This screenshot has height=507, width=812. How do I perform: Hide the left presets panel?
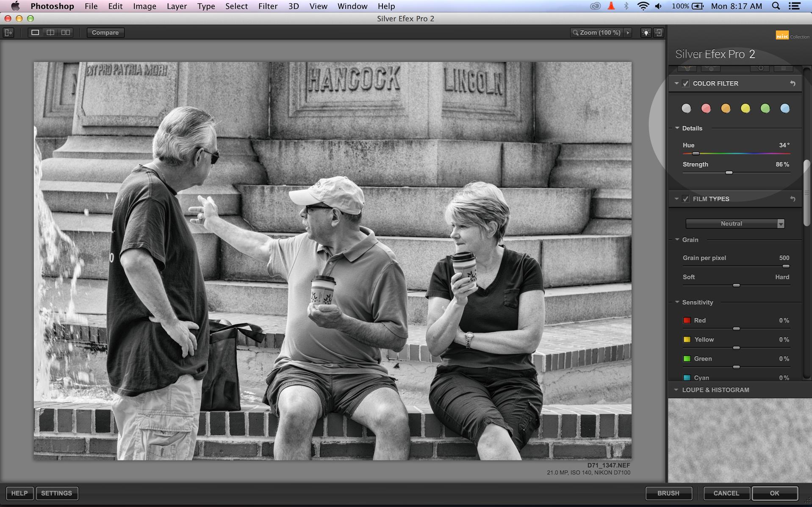(8, 33)
